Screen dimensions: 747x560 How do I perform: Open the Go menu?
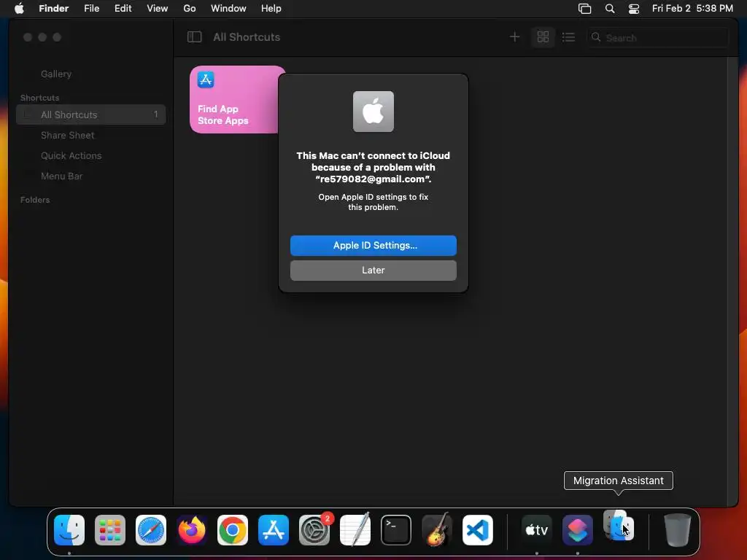point(190,9)
